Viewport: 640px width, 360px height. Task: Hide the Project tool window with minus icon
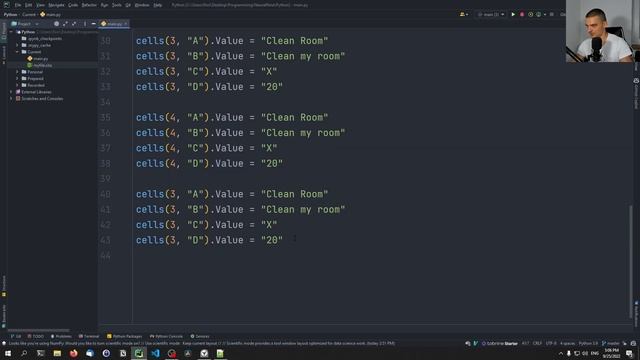coord(93,24)
